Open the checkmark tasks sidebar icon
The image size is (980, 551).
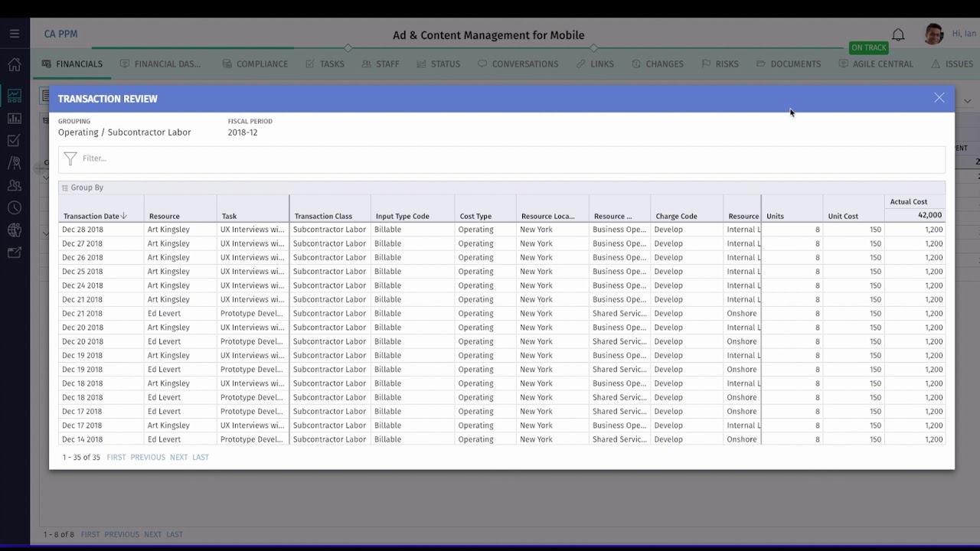(x=14, y=141)
